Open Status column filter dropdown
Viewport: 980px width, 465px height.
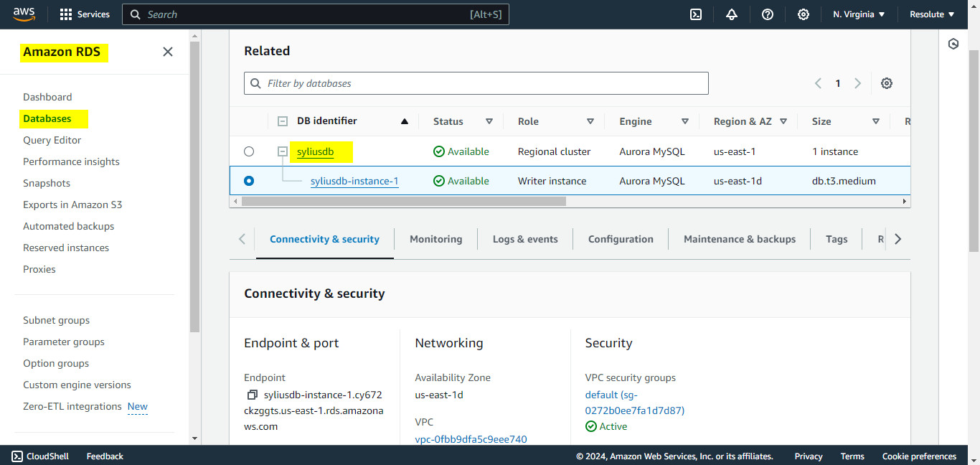(x=489, y=121)
